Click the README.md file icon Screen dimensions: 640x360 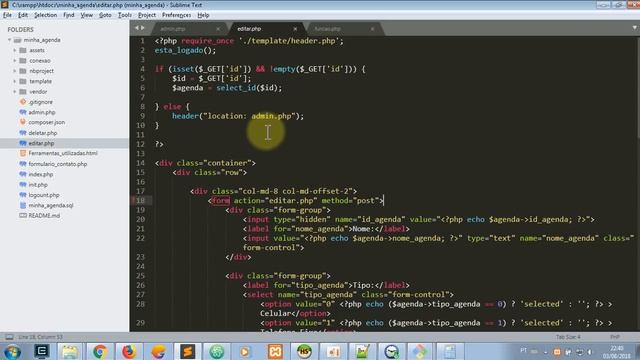(23, 216)
